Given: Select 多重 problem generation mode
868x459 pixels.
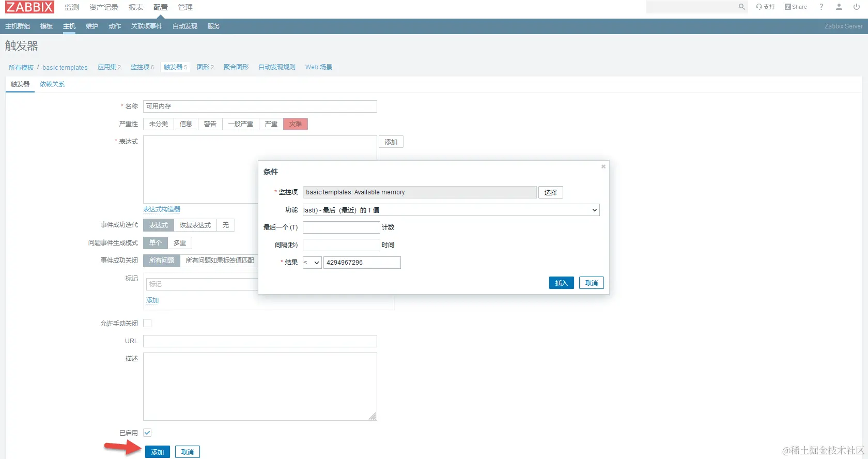Looking at the screenshot, I should coord(180,243).
